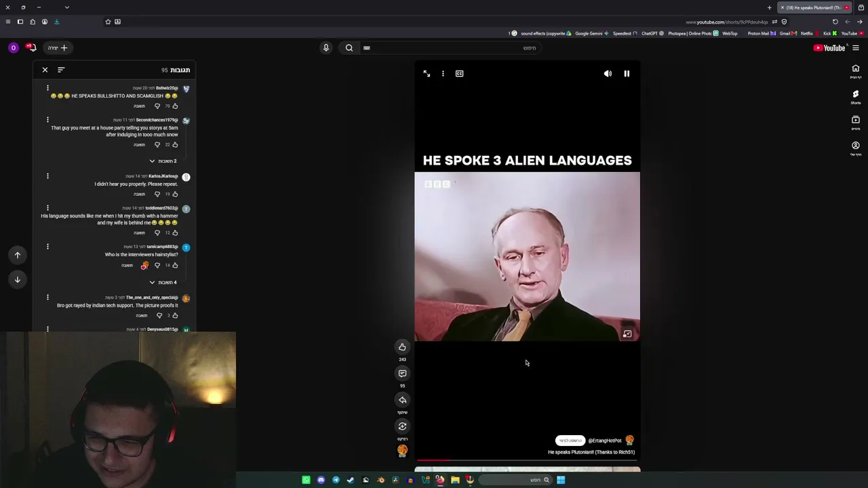Open the YouTube account avatar menu
This screenshot has height=488, width=868.
pos(13,48)
